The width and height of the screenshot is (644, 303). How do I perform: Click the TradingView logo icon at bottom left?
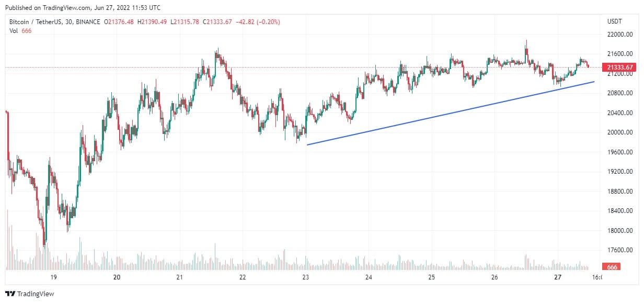pyautogui.click(x=10, y=294)
